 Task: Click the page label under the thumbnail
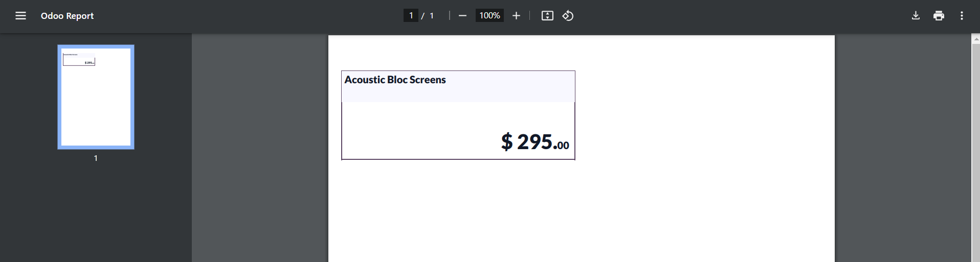(96, 158)
